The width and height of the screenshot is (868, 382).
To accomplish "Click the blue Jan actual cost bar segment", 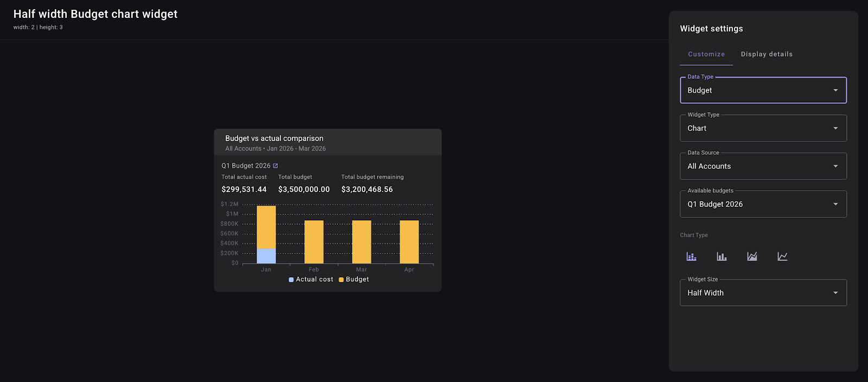I will pos(266,256).
